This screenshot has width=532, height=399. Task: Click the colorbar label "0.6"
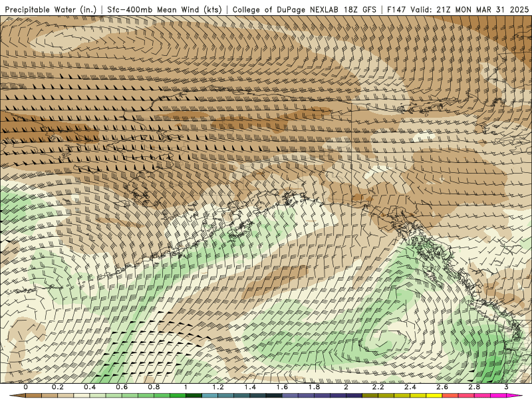(122, 387)
